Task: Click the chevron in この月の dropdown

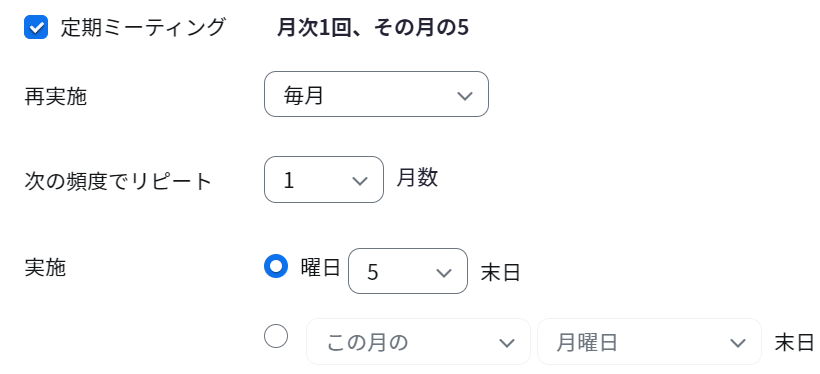Action: click(506, 343)
